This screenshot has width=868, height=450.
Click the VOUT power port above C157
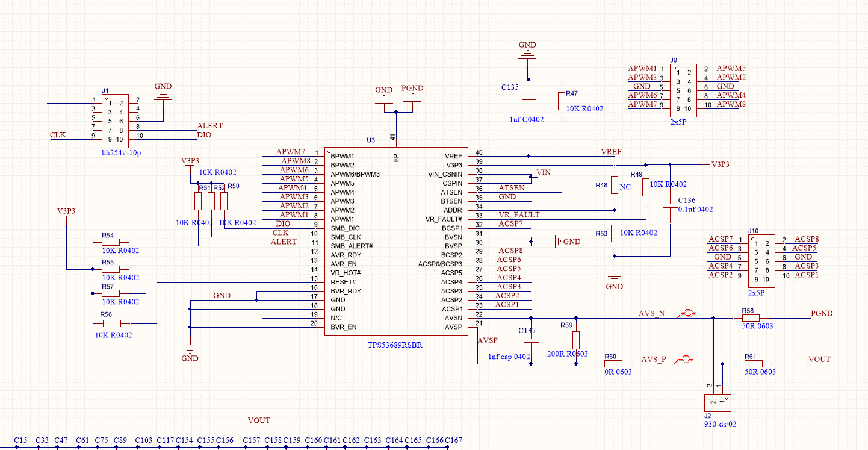pyautogui.click(x=259, y=424)
